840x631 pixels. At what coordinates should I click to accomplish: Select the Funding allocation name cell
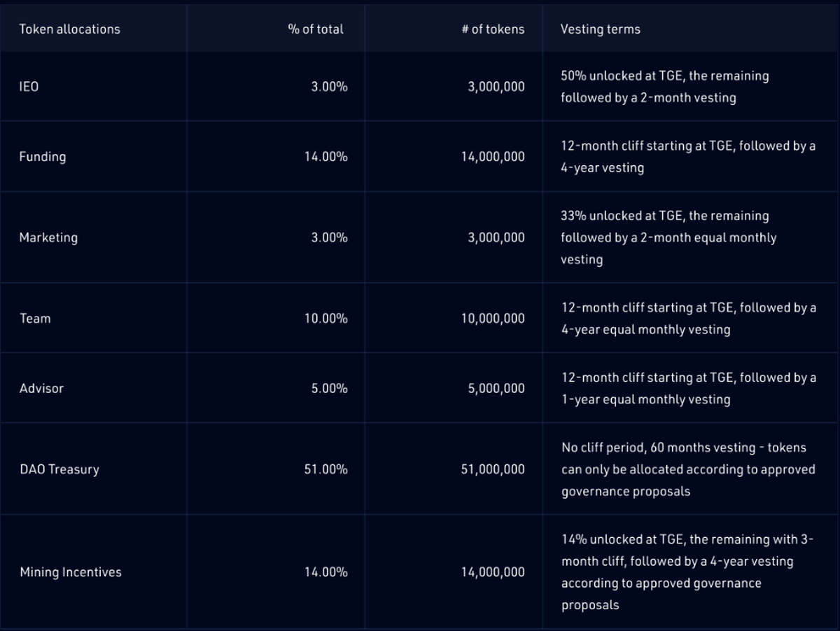click(43, 156)
